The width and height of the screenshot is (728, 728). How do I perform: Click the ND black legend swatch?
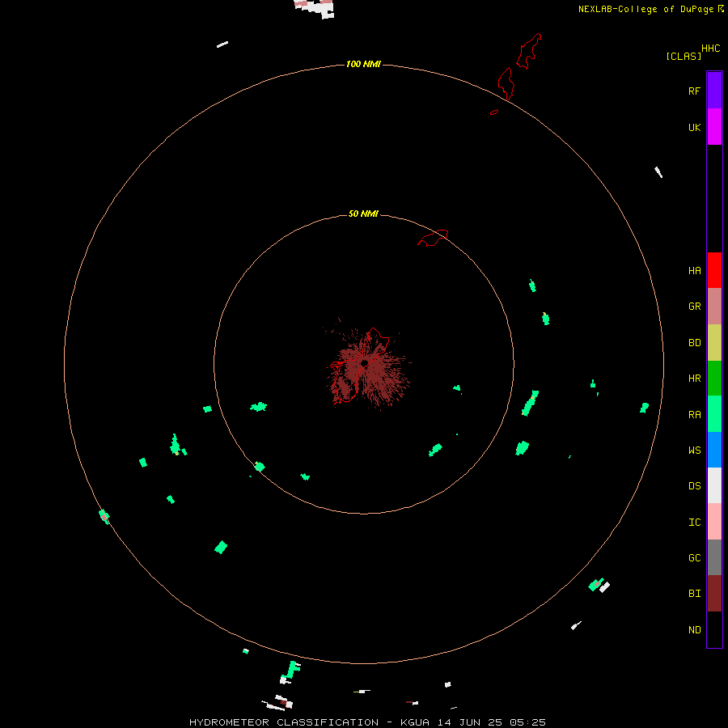click(x=714, y=629)
